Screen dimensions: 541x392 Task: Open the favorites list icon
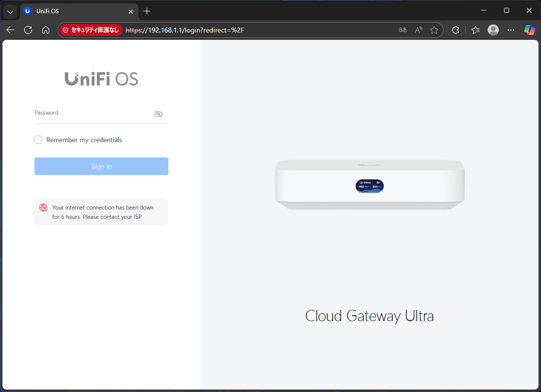[475, 30]
